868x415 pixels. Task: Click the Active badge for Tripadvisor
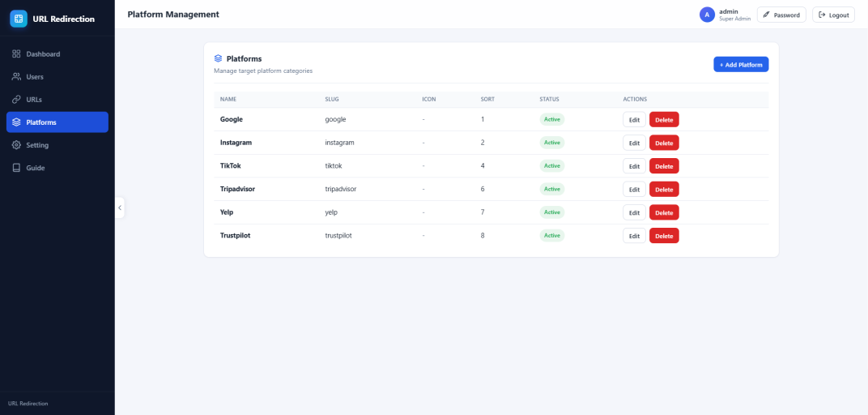(552, 189)
